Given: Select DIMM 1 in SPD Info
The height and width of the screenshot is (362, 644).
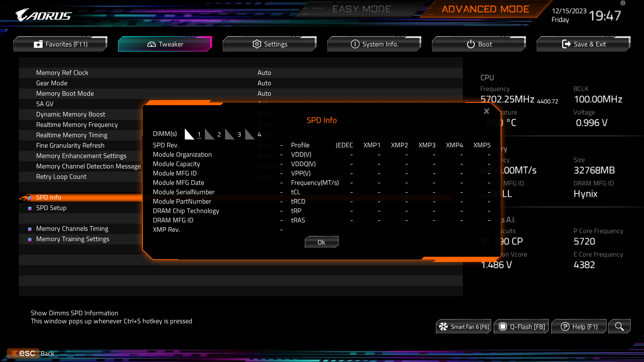Looking at the screenshot, I should (193, 134).
